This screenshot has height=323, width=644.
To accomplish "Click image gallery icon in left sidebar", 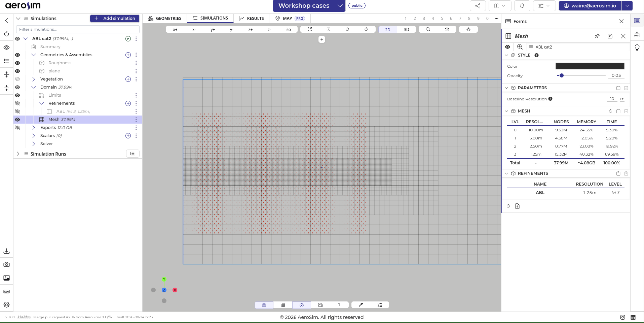I will click(6, 278).
